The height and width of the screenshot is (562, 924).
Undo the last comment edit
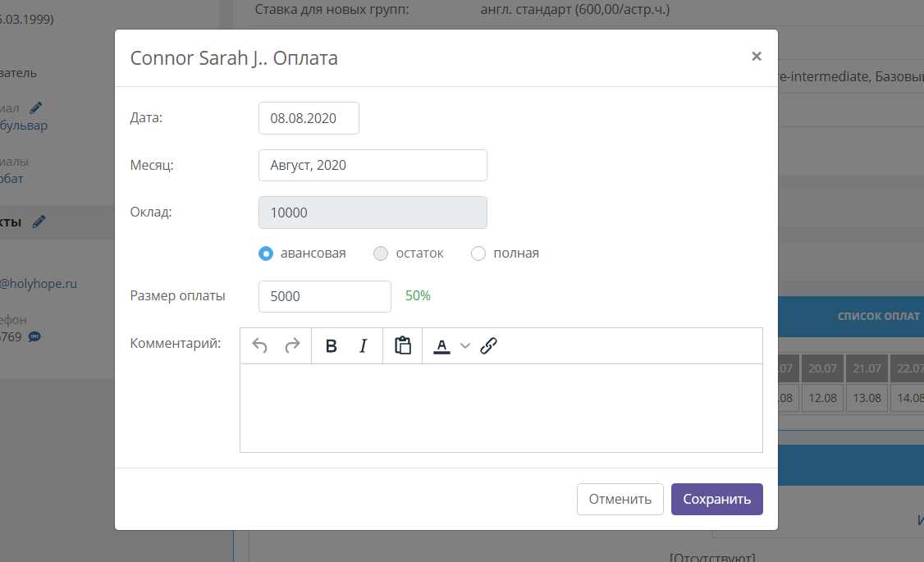pyautogui.click(x=260, y=345)
